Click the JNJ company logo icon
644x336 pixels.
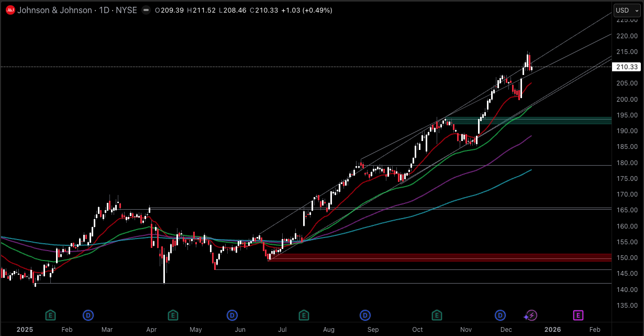pos(9,10)
